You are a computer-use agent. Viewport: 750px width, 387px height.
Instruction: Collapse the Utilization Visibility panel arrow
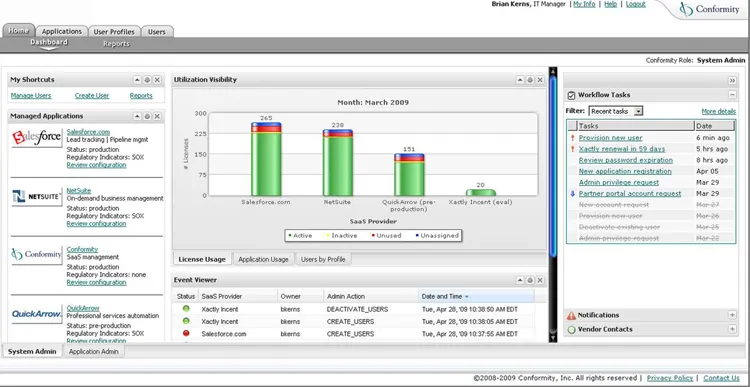click(520, 80)
